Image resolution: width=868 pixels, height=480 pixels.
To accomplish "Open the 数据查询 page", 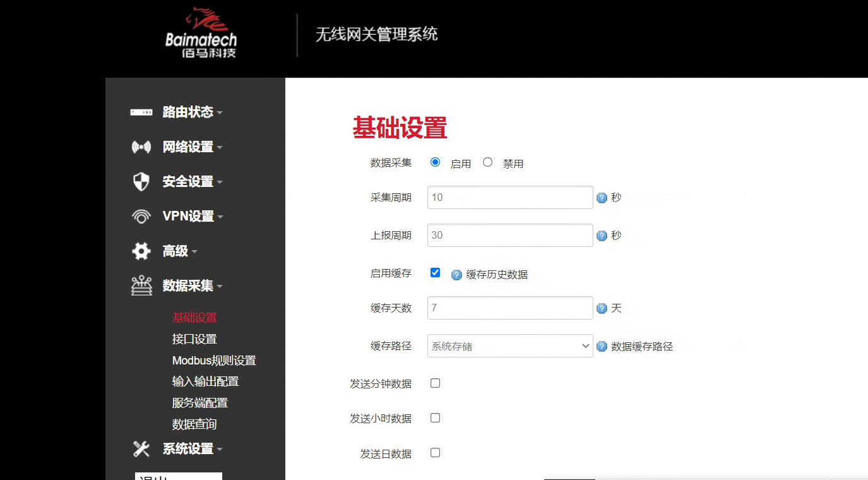I will pos(194,424).
